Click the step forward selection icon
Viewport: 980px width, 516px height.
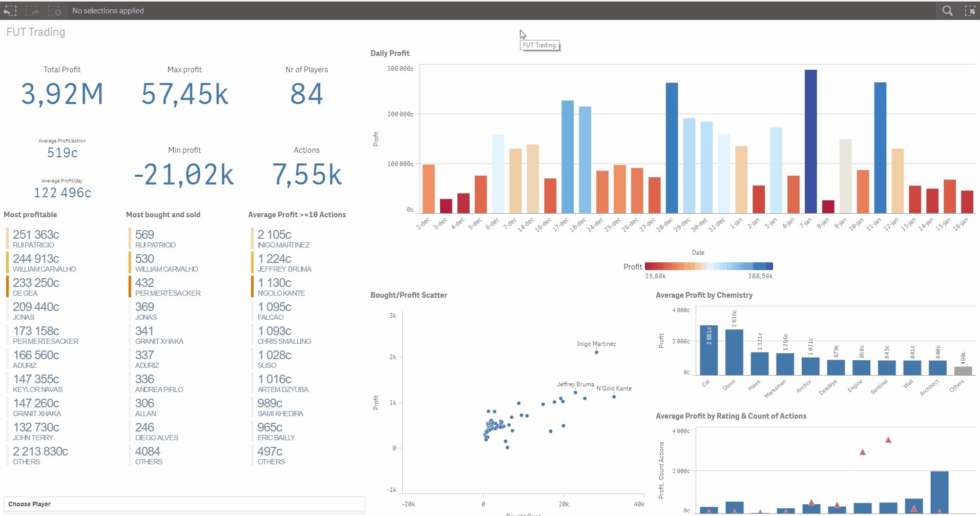tap(32, 10)
